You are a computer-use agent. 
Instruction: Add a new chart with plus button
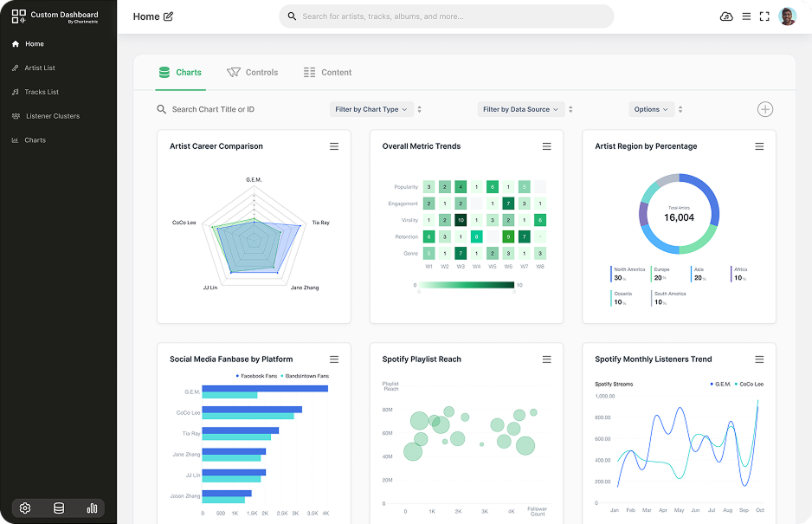click(765, 109)
